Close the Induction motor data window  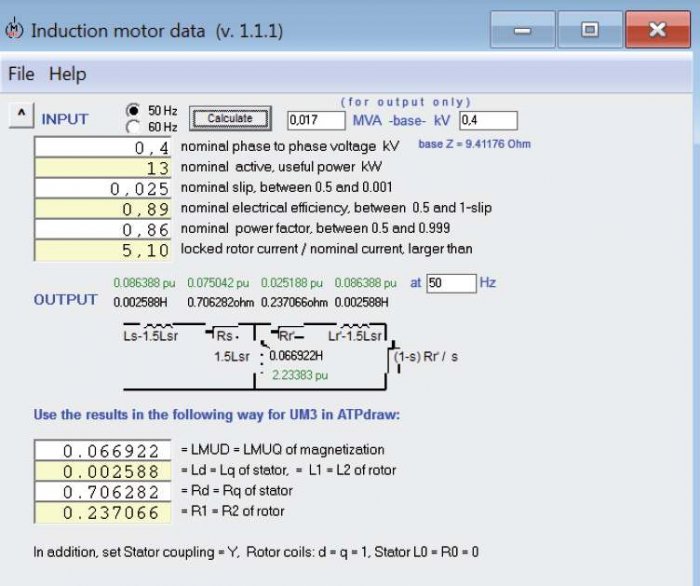[658, 30]
